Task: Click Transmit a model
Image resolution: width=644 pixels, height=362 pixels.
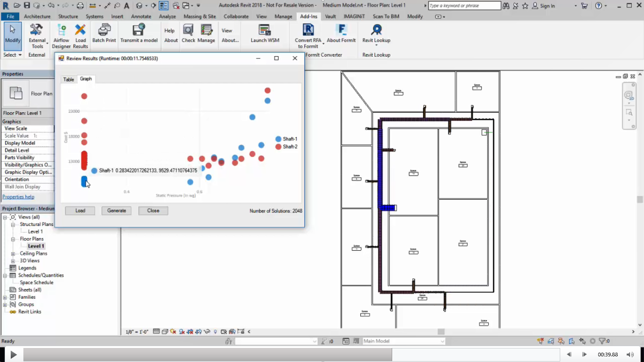Action: pos(139,33)
